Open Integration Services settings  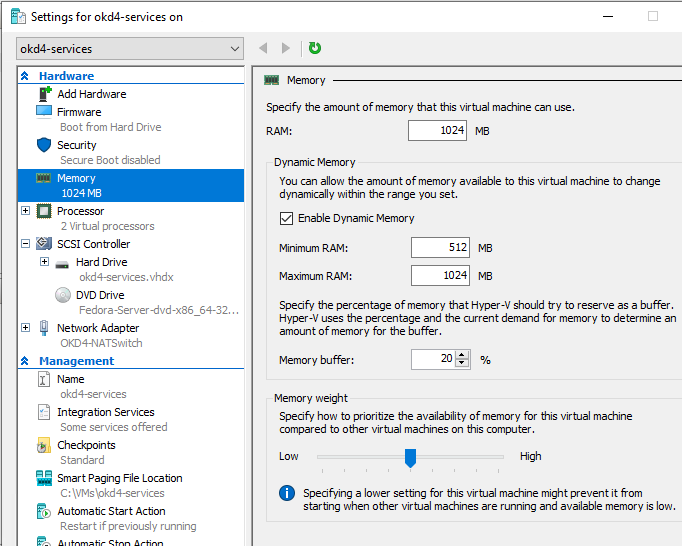click(106, 412)
